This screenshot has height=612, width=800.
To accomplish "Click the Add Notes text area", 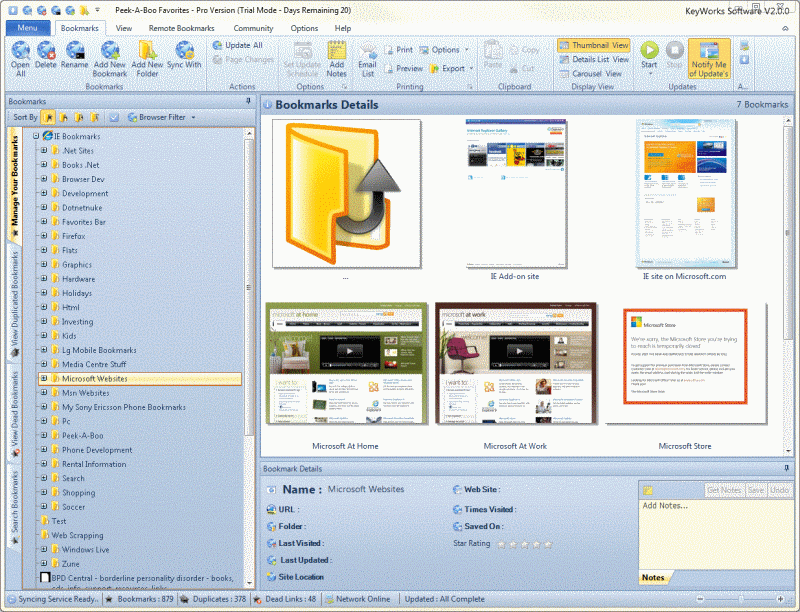I will pos(716,534).
